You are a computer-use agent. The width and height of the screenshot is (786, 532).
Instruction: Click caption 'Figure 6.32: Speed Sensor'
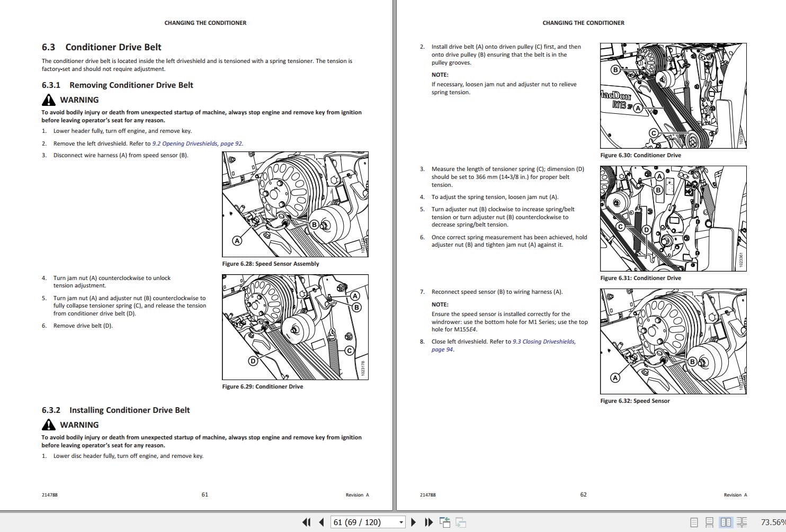pyautogui.click(x=635, y=401)
